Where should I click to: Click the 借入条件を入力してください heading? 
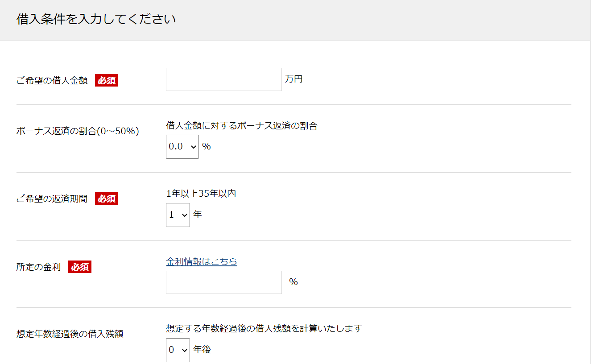point(96,20)
